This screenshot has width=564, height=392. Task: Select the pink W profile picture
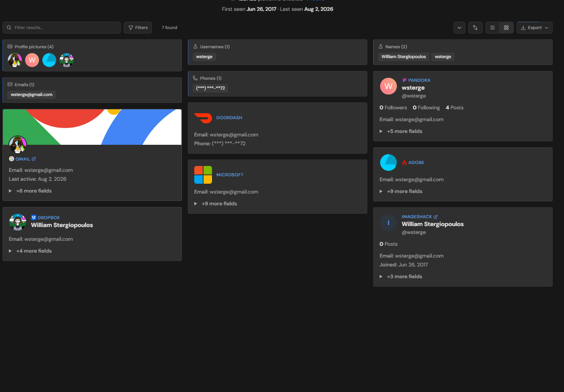pyautogui.click(x=32, y=60)
